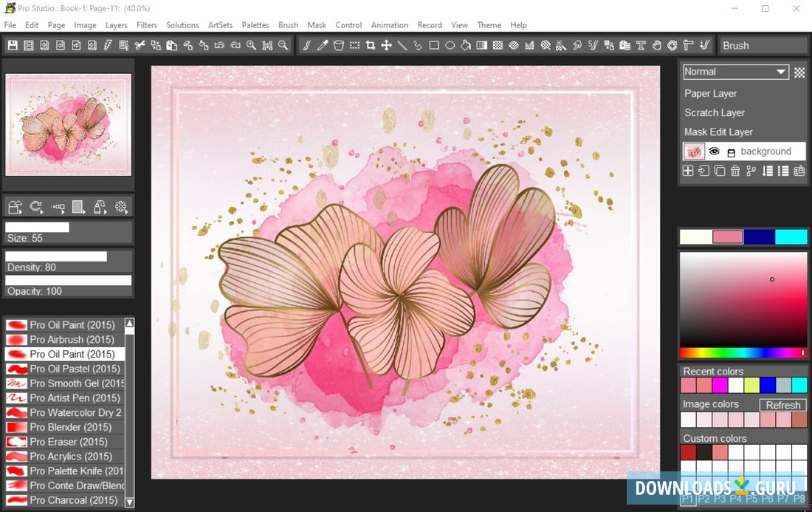
Task: Click the Save floppy disk icon
Action: pos(13,46)
